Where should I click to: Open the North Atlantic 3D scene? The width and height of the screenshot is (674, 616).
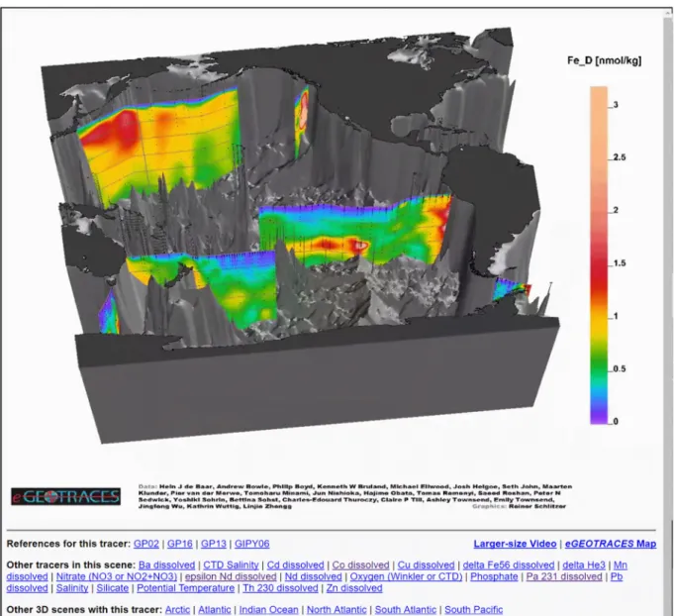click(x=337, y=610)
